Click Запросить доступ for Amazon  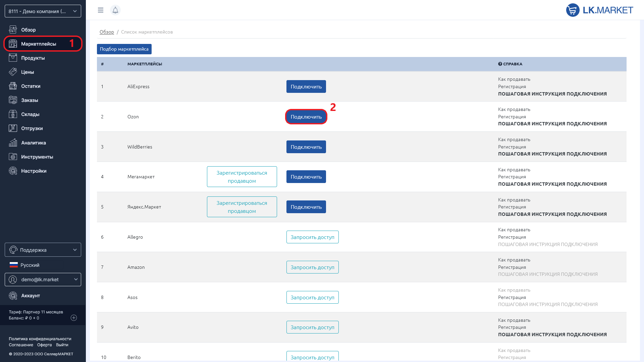coord(312,267)
